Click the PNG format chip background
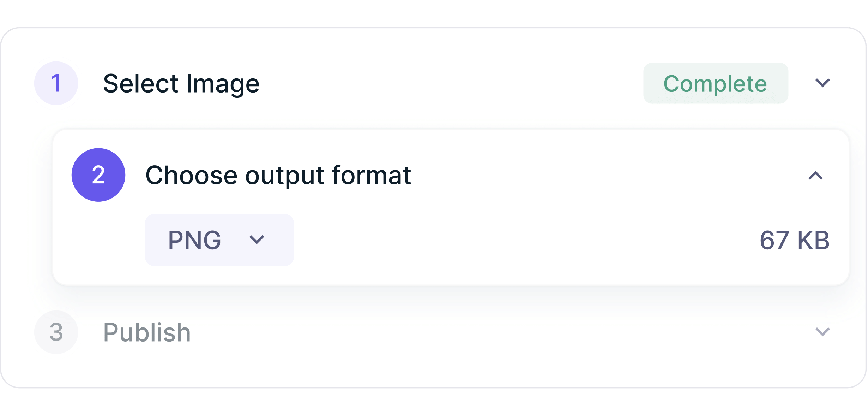 [x=219, y=239]
